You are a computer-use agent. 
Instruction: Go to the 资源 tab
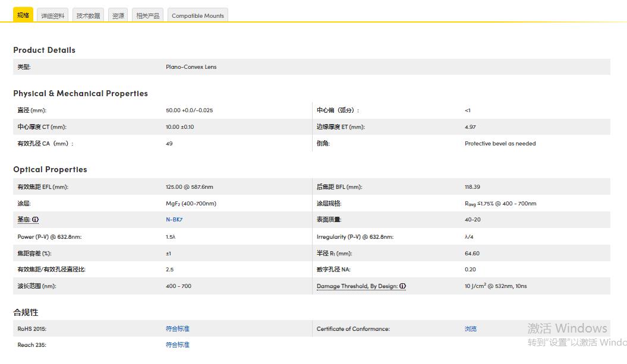pyautogui.click(x=118, y=16)
